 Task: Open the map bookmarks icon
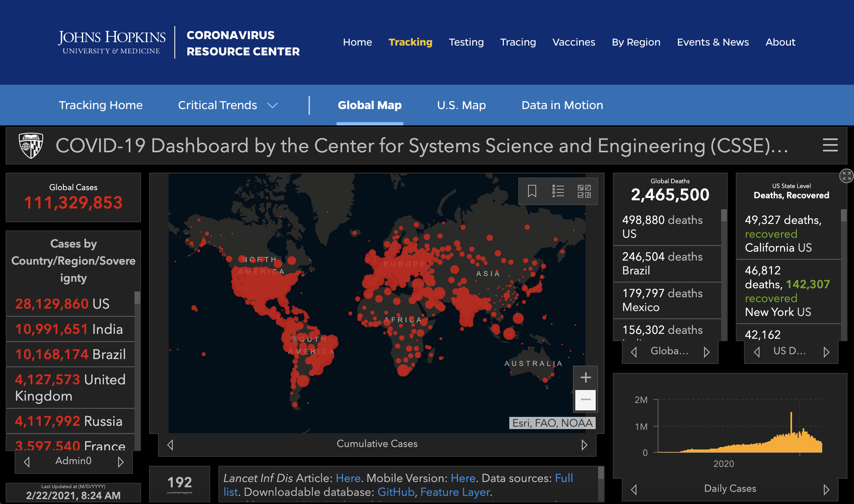pyautogui.click(x=532, y=191)
